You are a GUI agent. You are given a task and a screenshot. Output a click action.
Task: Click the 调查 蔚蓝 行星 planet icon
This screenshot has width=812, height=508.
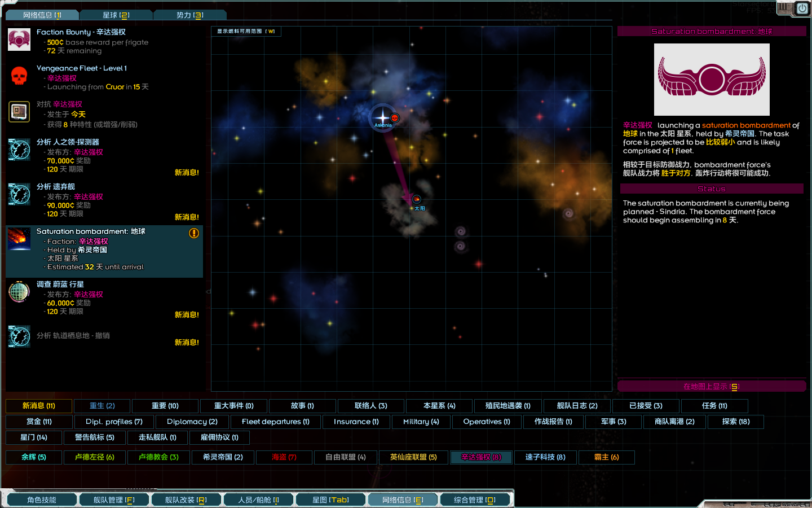pyautogui.click(x=19, y=292)
